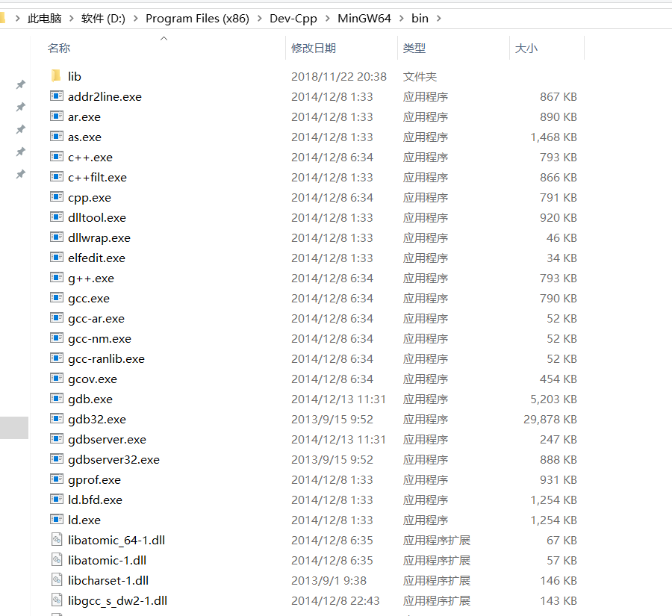Select the libgcc_s_dw2-1.dll icon

(x=56, y=600)
